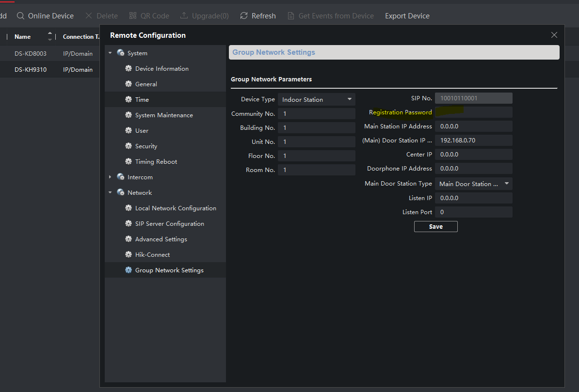The width and height of the screenshot is (579, 392).
Task: Expand the Intercom tree section
Action: point(110,177)
